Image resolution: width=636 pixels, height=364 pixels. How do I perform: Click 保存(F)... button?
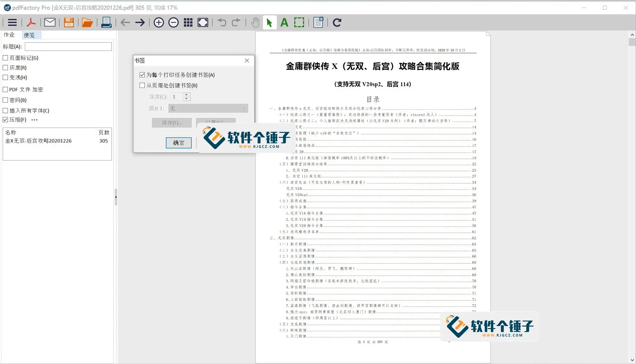pos(172,123)
